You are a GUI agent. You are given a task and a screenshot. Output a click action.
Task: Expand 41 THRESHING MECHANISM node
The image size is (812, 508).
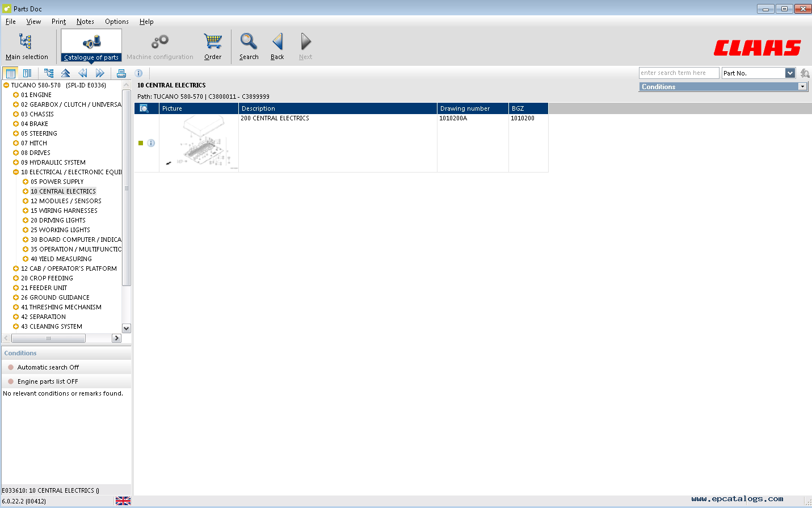click(16, 307)
